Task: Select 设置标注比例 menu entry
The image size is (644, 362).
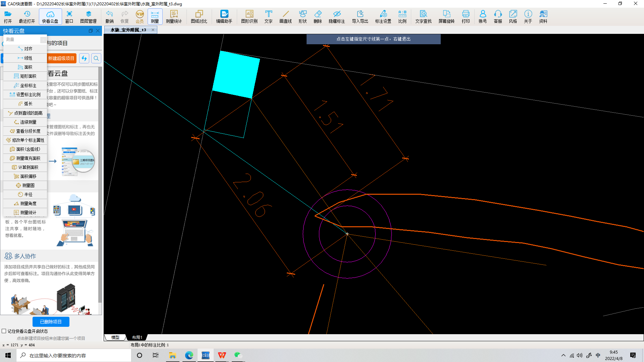Action: [x=25, y=95]
